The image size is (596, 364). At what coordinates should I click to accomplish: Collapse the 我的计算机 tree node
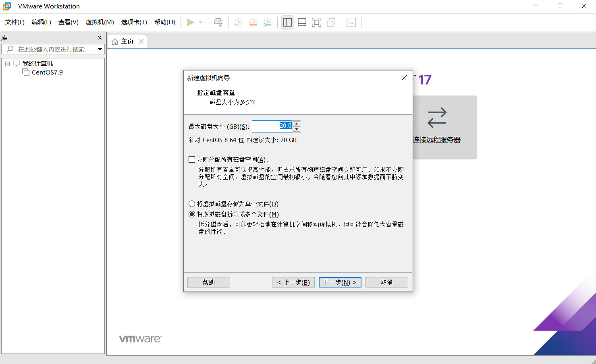pos(7,64)
